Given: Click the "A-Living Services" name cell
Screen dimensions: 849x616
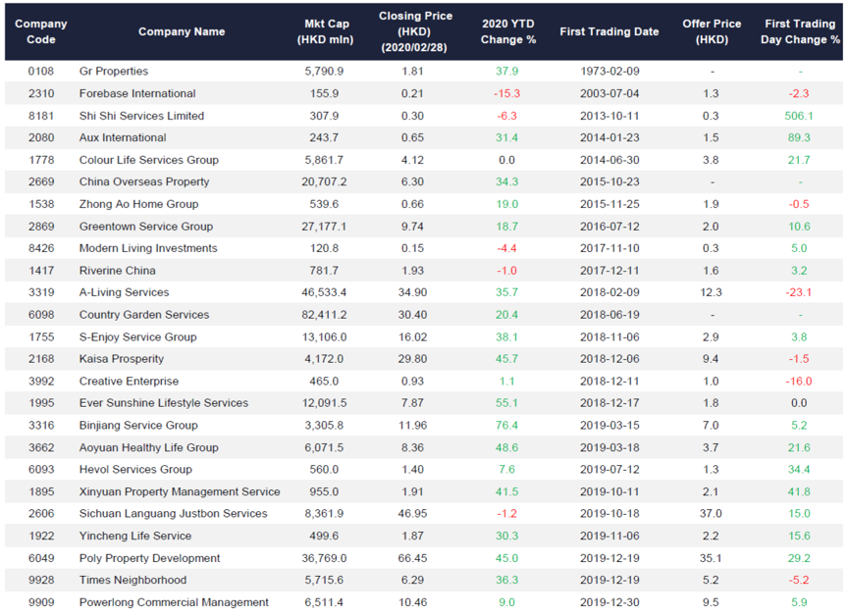Looking at the screenshot, I should click(124, 292).
